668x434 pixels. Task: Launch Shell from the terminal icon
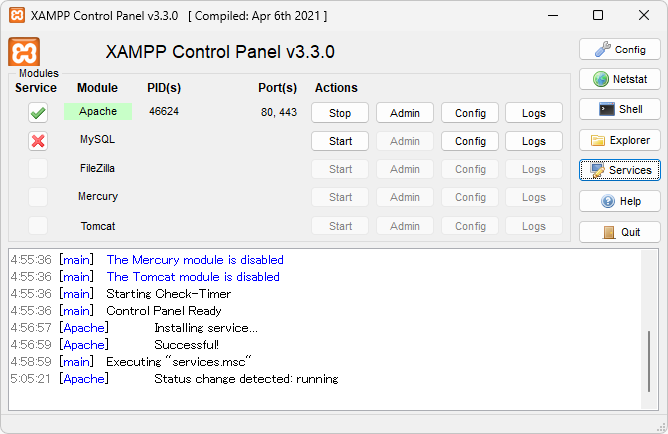coord(619,109)
